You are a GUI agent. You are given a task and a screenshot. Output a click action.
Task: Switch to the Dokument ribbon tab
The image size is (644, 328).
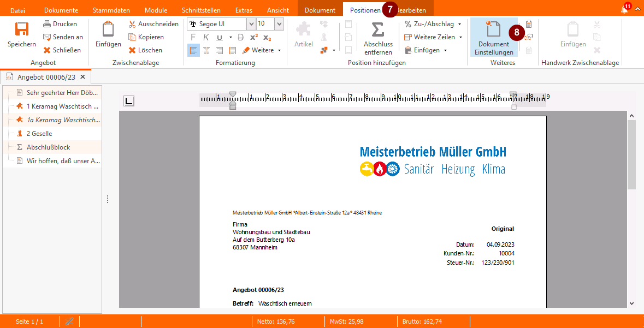pyautogui.click(x=320, y=10)
